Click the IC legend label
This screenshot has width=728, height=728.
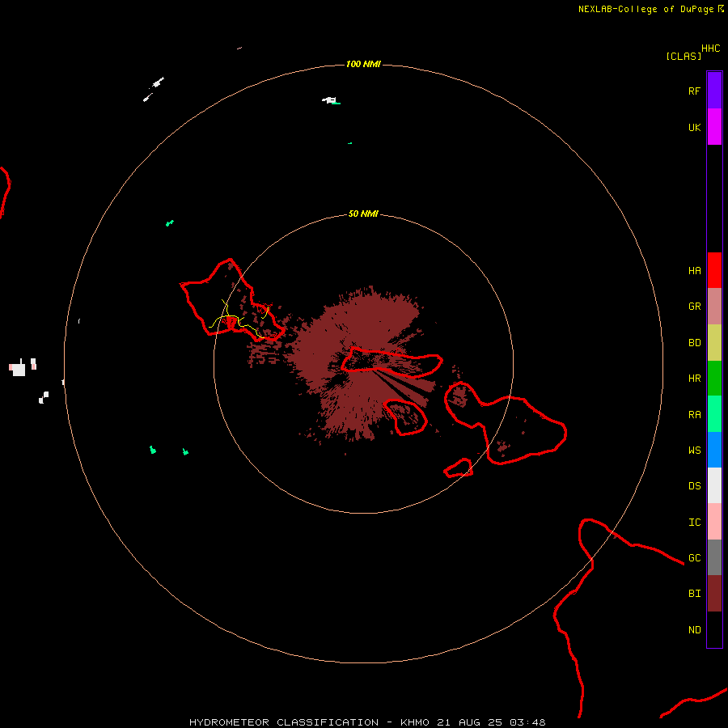coord(695,523)
